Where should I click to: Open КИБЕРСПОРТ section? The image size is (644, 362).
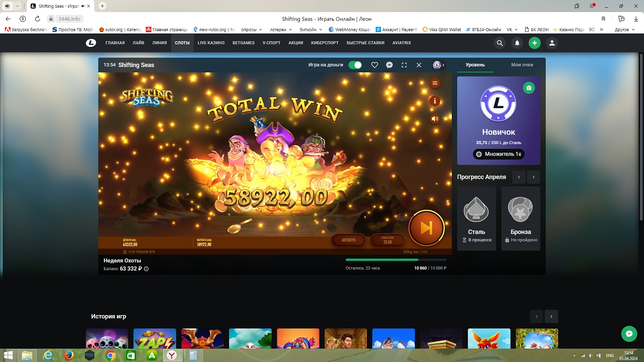pos(325,43)
